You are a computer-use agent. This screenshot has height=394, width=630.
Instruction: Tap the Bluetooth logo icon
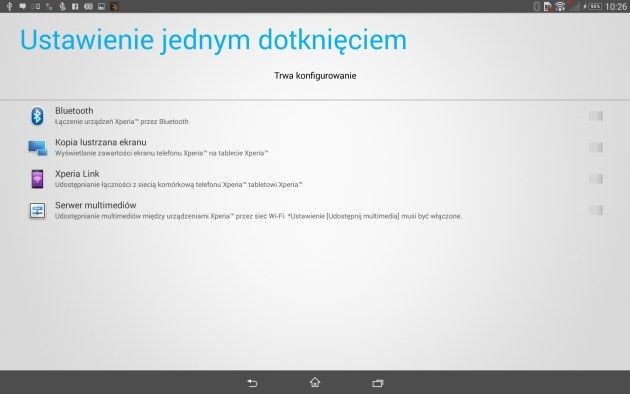click(37, 116)
